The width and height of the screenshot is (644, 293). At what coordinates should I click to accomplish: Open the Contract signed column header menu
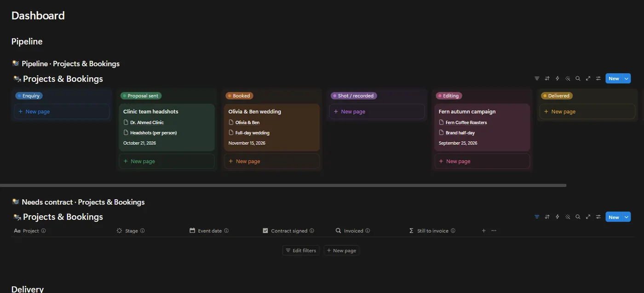pos(288,231)
